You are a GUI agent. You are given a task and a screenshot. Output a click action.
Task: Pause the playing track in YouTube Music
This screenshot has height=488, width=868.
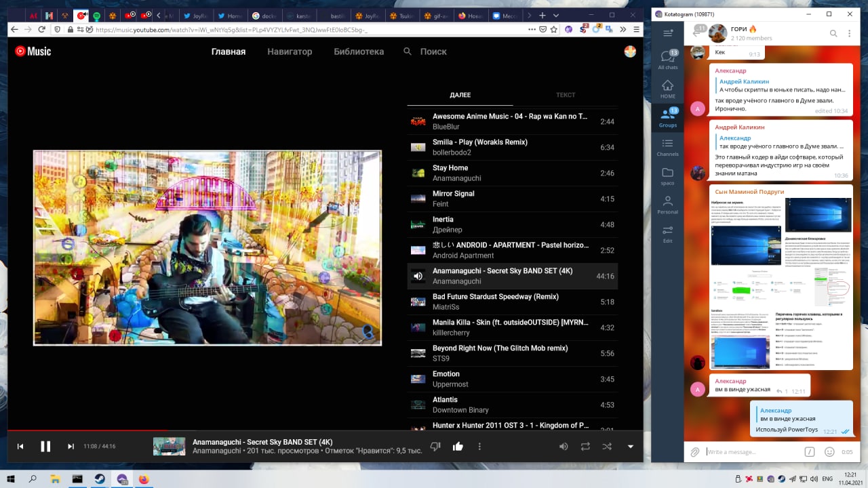click(45, 446)
